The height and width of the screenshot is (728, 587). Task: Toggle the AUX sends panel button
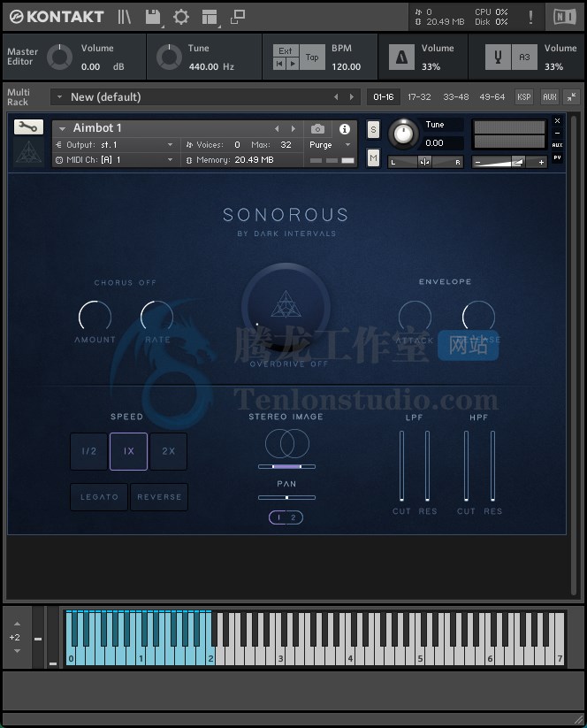549,97
